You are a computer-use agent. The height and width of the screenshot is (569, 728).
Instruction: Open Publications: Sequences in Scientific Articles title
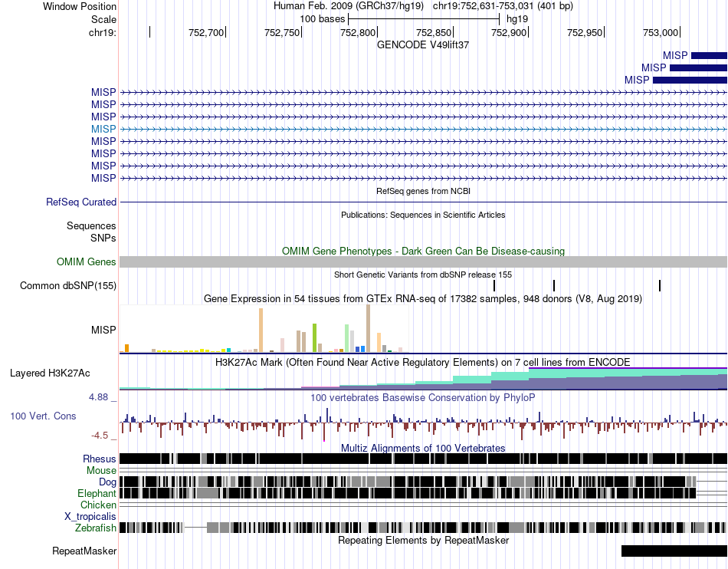tap(423, 215)
